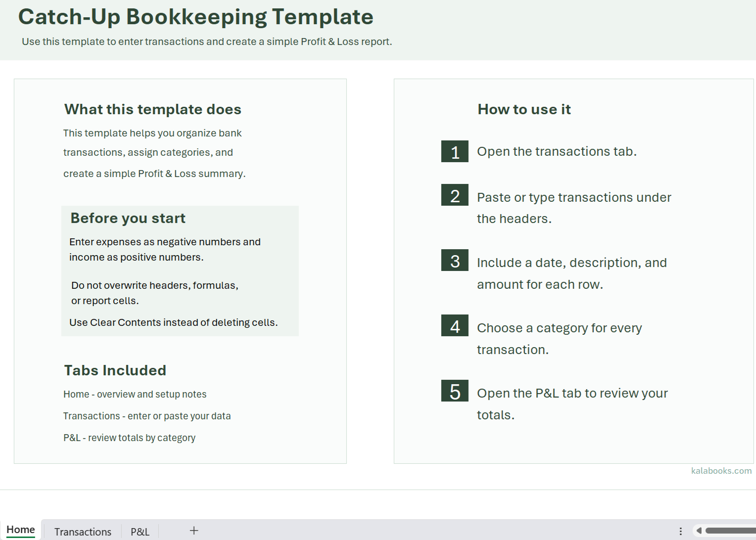This screenshot has height=540, width=756.
Task: Click the What this template does heading
Action: click(x=153, y=109)
